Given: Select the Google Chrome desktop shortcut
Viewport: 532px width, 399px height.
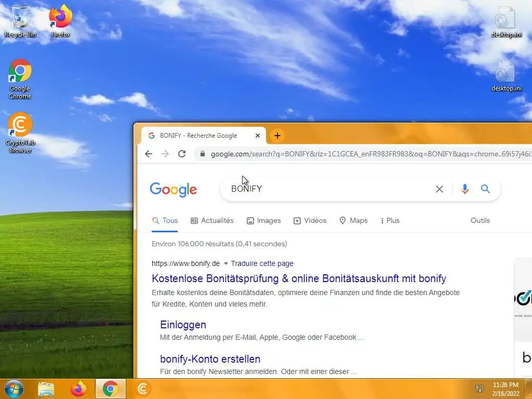Looking at the screenshot, I should (20, 79).
